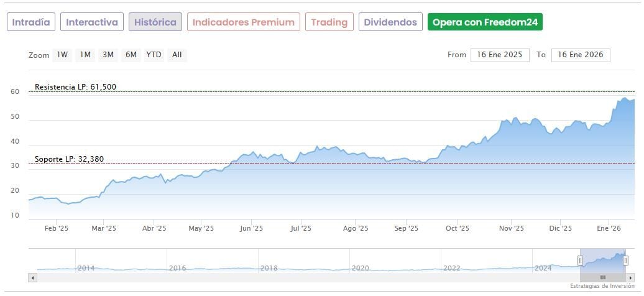Open the Indicadores Premium tab
Screen dimensions: 644x296
243,22
